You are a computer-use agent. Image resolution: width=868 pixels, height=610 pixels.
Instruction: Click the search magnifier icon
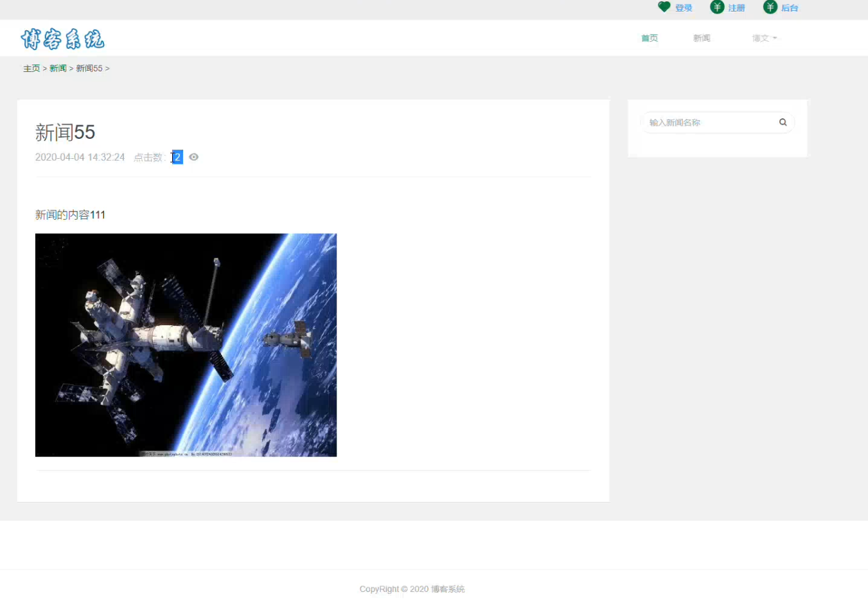coord(783,122)
